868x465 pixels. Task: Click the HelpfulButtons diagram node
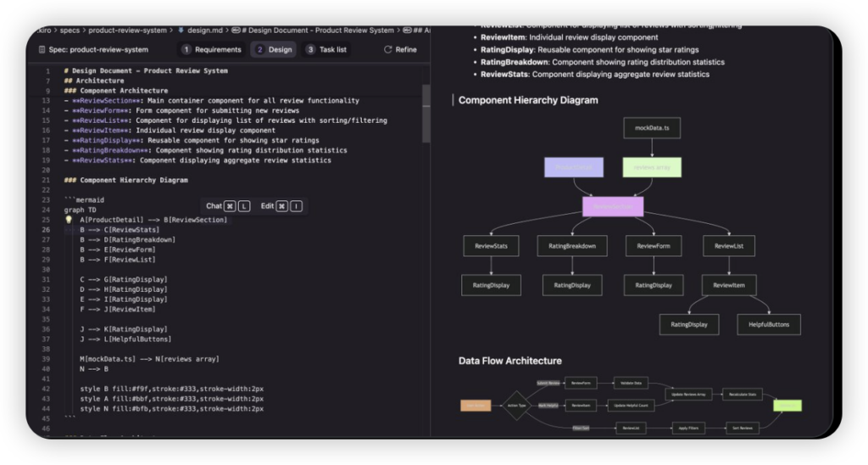[769, 325]
